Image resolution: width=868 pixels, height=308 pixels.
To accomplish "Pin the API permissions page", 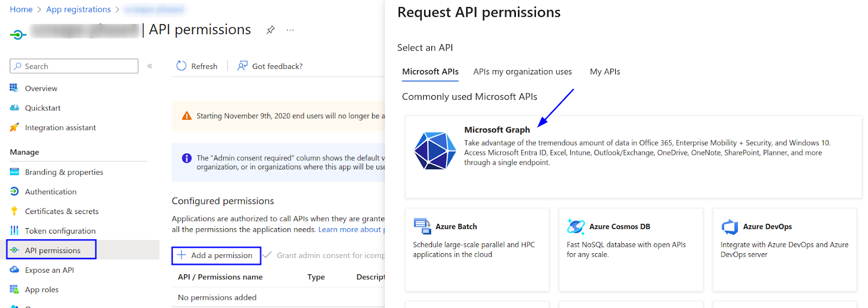I will point(270,30).
